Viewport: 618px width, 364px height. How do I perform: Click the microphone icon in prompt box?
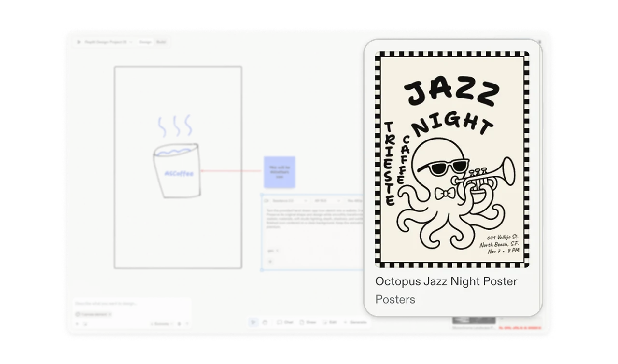179,324
